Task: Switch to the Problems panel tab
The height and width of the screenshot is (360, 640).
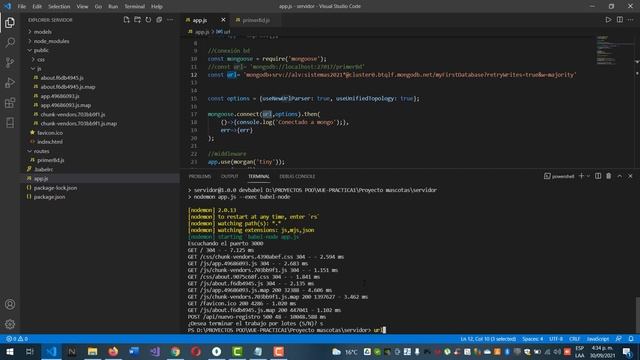Action: [x=200, y=176]
